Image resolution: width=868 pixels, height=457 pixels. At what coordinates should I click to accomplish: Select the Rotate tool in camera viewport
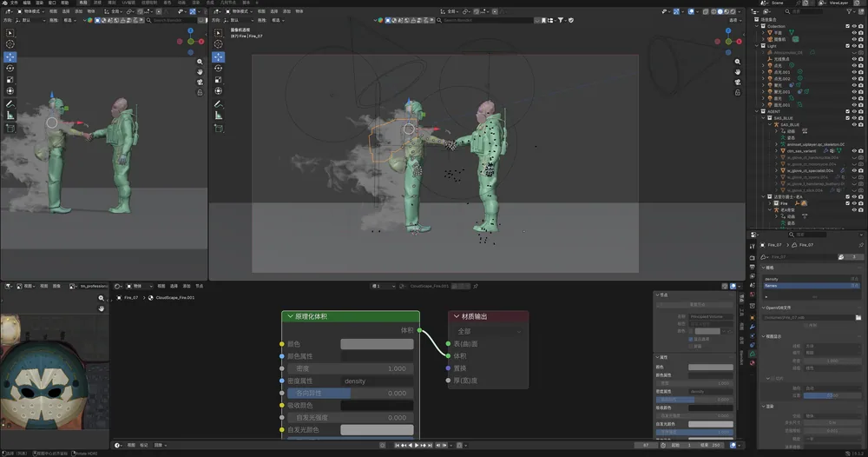(x=219, y=68)
